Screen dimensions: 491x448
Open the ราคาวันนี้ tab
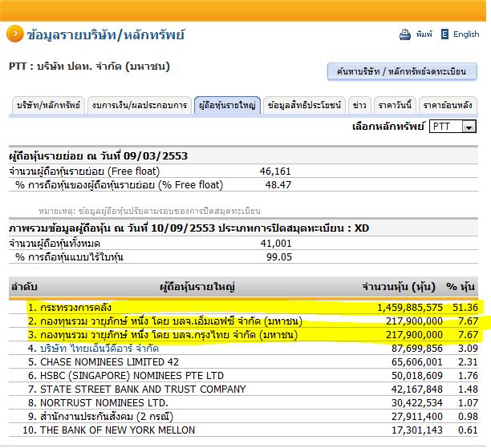[395, 105]
